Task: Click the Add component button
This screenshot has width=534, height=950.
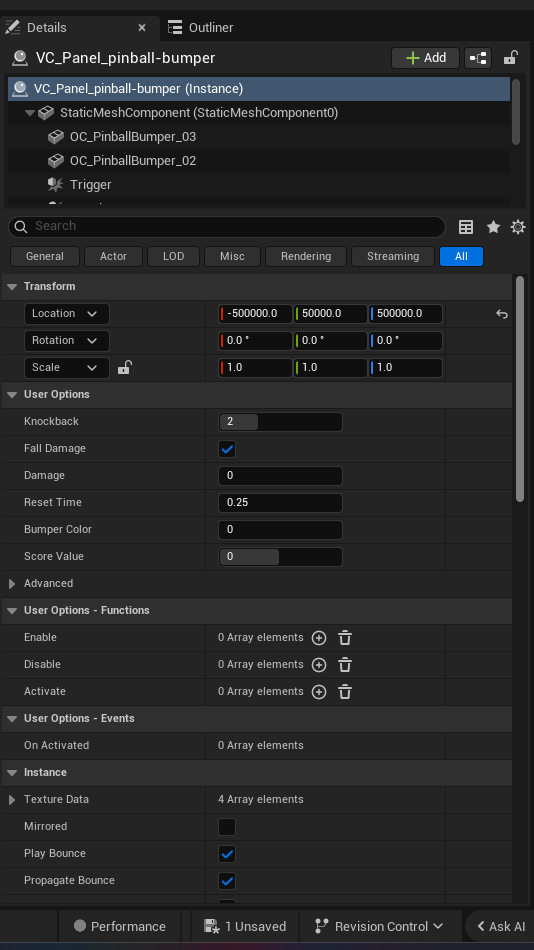Action: 426,58
